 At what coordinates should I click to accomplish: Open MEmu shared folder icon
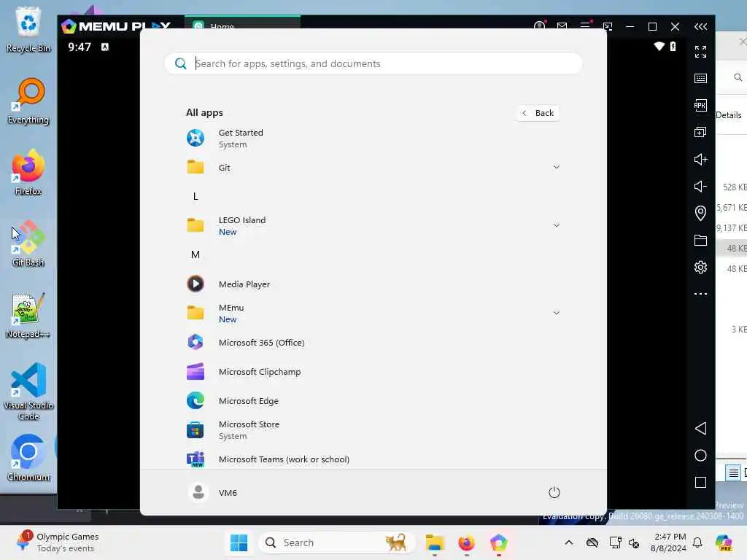click(x=700, y=240)
